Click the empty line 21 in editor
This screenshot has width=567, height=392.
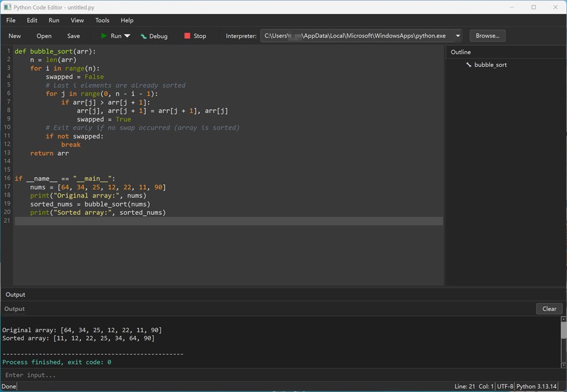229,221
